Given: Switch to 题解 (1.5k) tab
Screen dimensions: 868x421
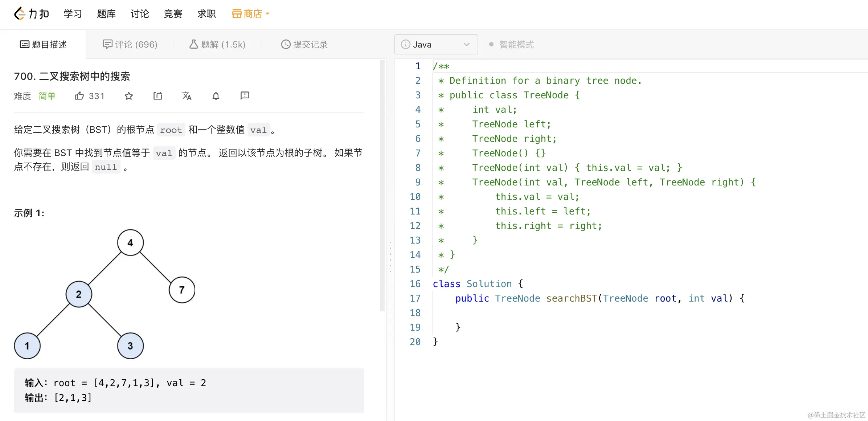Looking at the screenshot, I should pyautogui.click(x=217, y=44).
